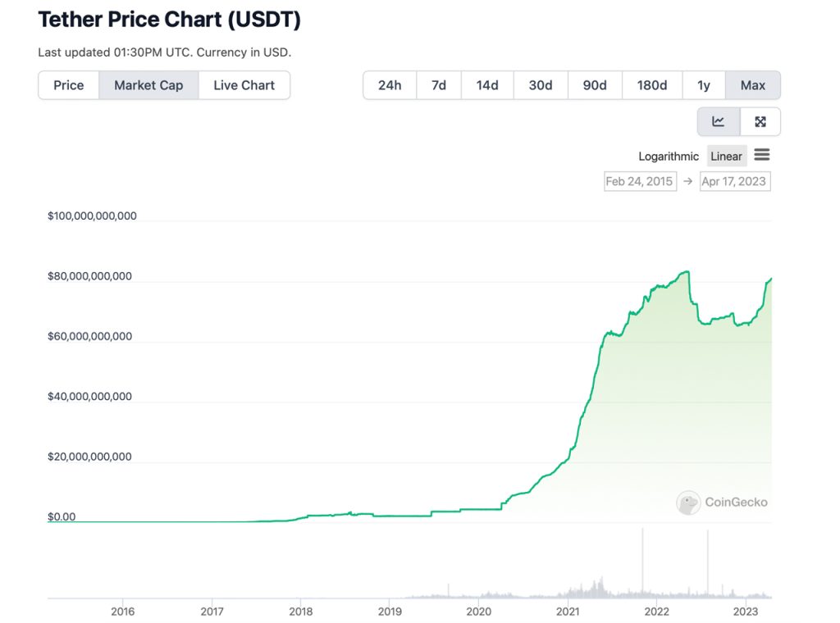
Task: Select the Market Cap tab
Action: pos(148,84)
